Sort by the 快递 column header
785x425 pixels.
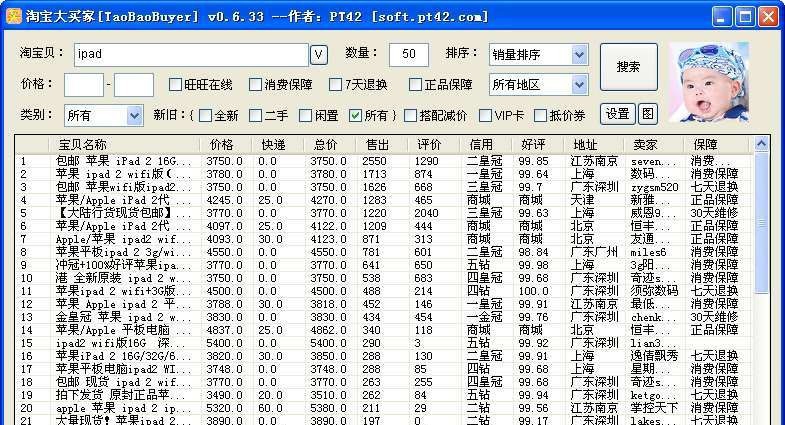pyautogui.click(x=278, y=145)
